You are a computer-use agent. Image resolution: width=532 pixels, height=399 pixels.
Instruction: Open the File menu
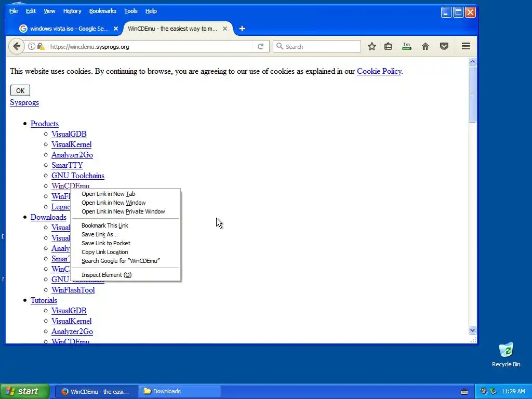[x=14, y=11]
